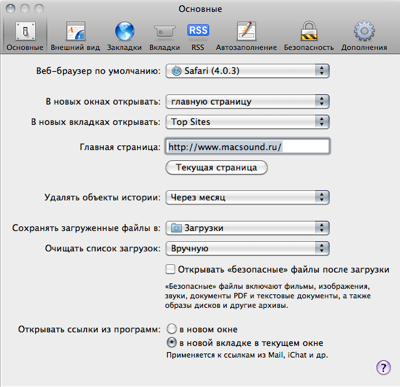Click the «Открывать ссылки из программ:» label

pos(89,329)
